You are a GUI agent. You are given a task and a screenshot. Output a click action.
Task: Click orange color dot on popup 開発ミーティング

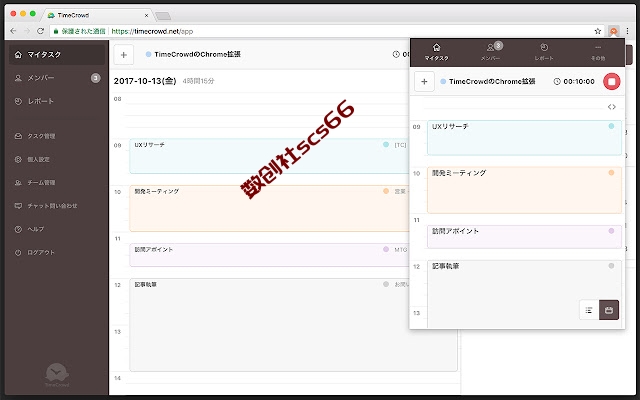[611, 173]
